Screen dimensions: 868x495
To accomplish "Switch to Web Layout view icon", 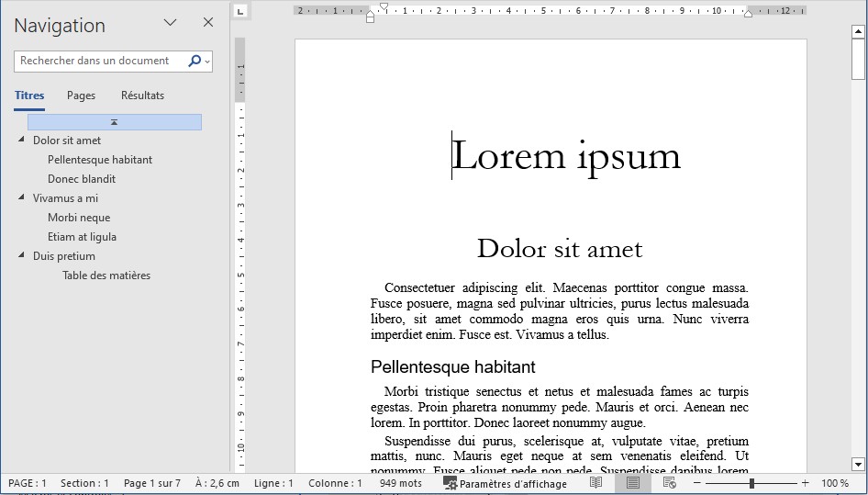I will click(670, 483).
